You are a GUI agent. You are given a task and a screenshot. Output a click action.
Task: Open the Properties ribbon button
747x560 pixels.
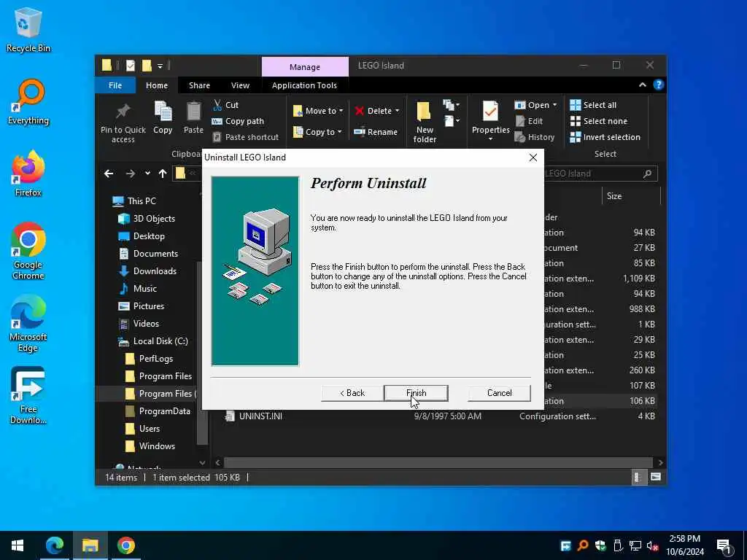click(490, 122)
